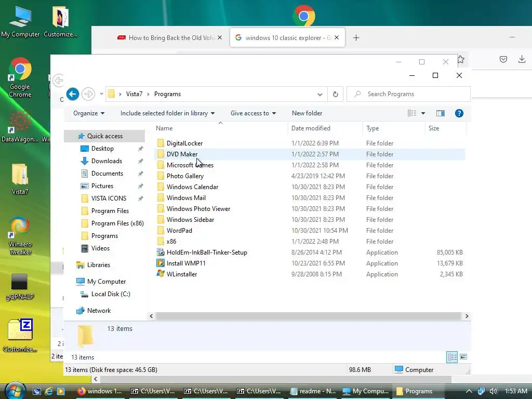Open Program Files (x86) in navigation pane
532x399 pixels.
point(117,223)
